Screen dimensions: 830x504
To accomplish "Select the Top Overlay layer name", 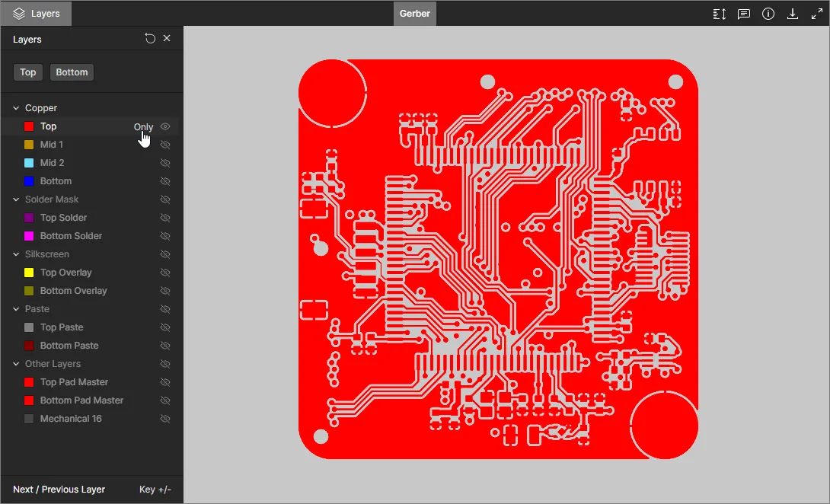I will coord(65,273).
